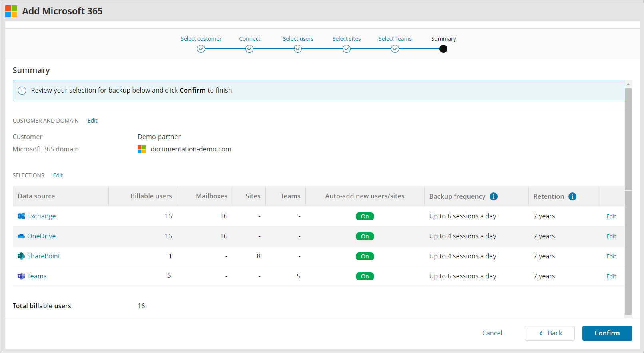The height and width of the screenshot is (353, 644).
Task: Click the Microsoft logo beside domain name
Action: click(142, 149)
